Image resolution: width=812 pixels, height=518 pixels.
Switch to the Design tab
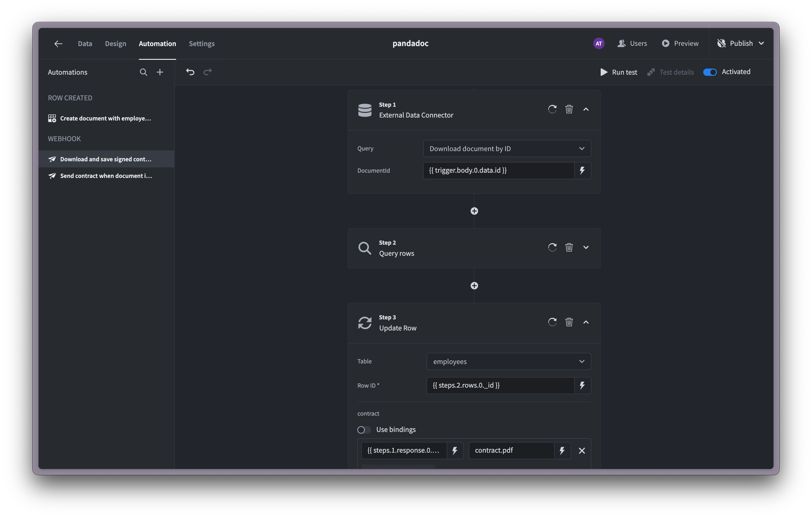pos(115,43)
